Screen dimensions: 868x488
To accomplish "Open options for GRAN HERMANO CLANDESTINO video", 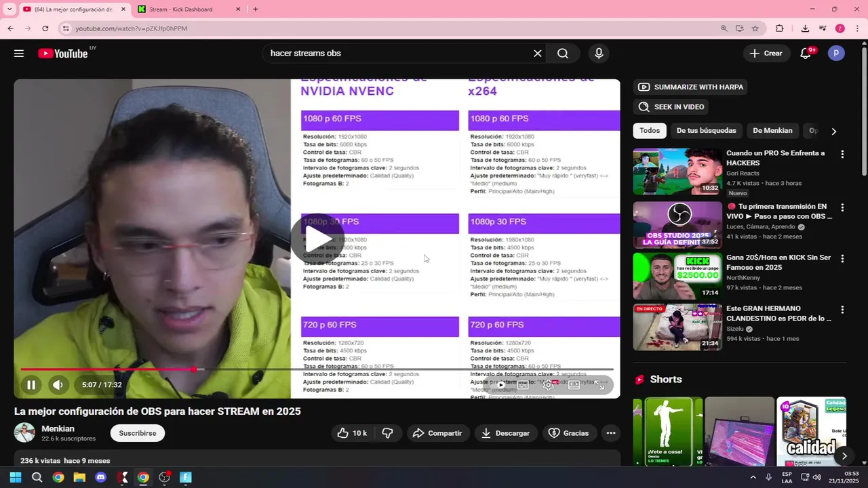I will (842, 310).
